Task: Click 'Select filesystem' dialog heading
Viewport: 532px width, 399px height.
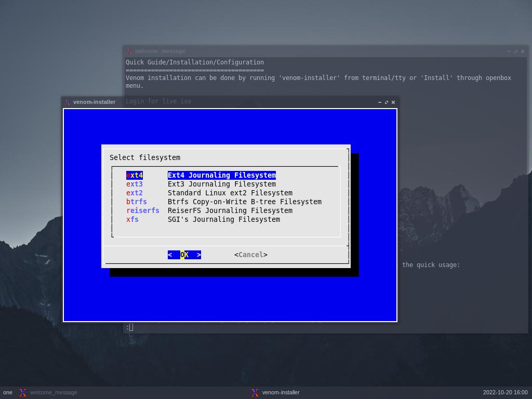Action: 145,157
